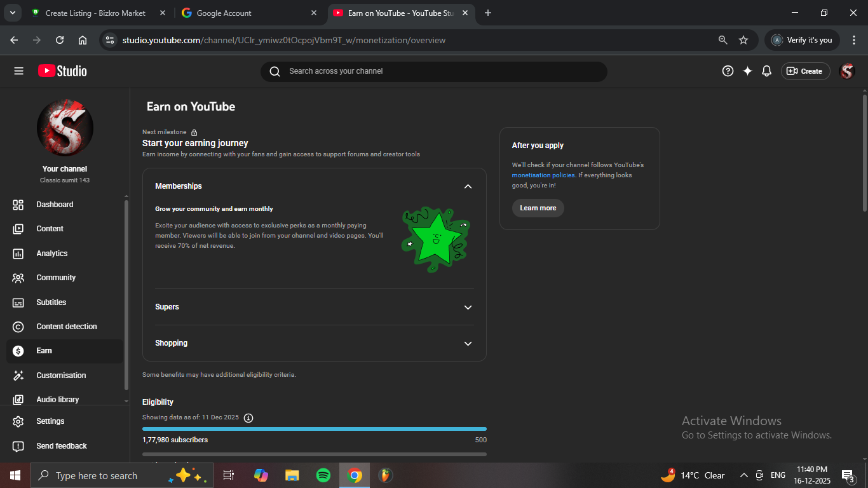Expand the Supers section

click(468, 307)
